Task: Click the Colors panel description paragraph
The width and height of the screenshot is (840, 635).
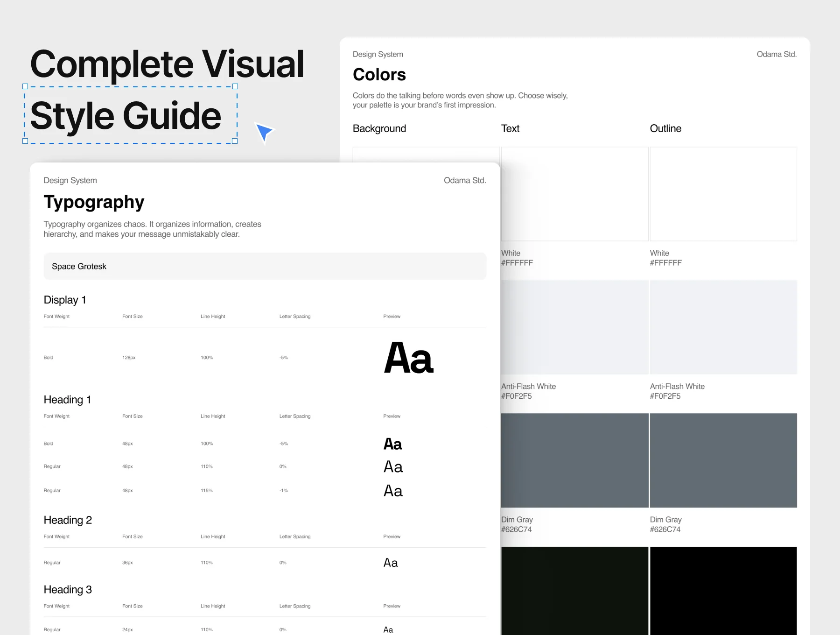Action: click(460, 100)
